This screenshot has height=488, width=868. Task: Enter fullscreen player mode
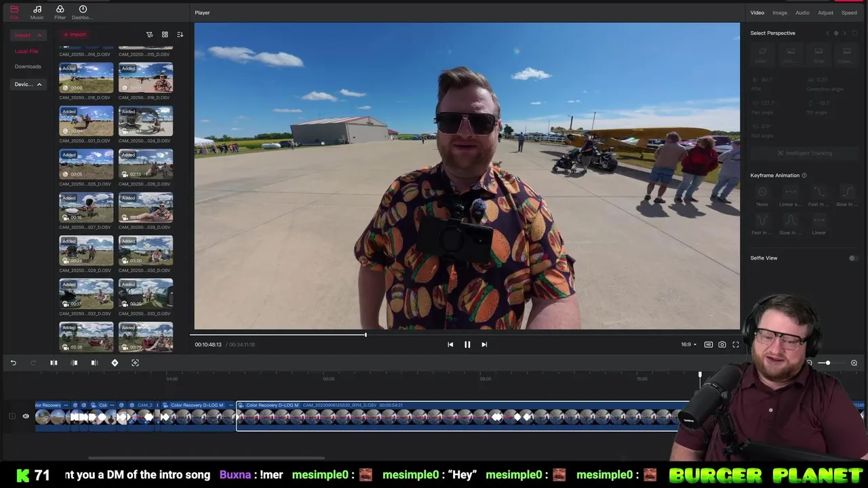coord(736,344)
